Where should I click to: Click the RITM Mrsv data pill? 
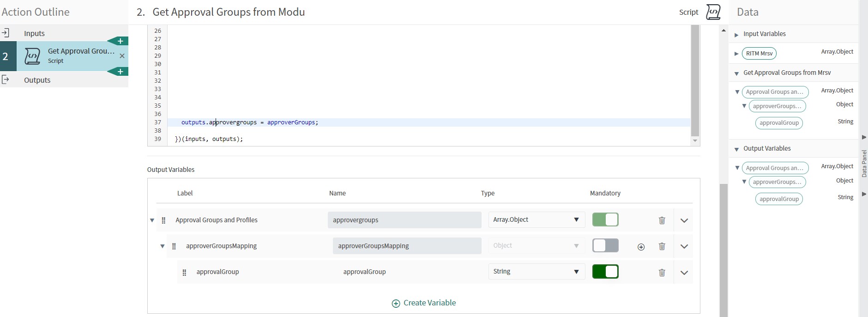pyautogui.click(x=759, y=54)
